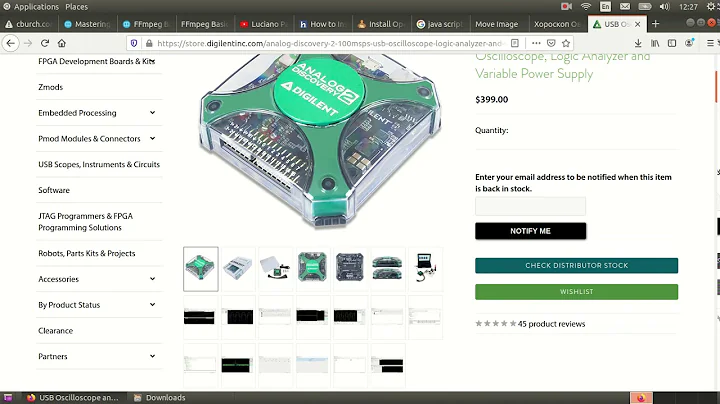Image resolution: width=720 pixels, height=404 pixels.
Task: Close the USB Oscilloscope tab
Action: tap(637, 24)
